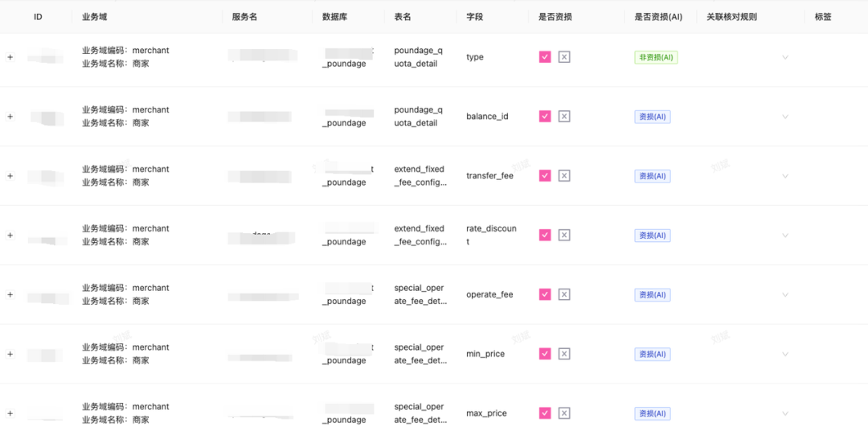Open rule dropdown chevron for max_price row
Screen dimensions: 868x439
click(785, 413)
